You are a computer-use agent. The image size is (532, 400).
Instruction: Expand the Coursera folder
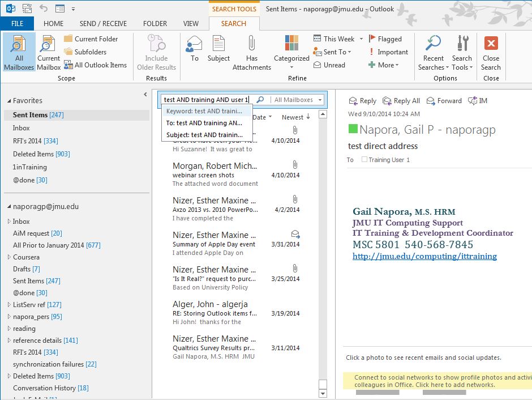(x=9, y=257)
